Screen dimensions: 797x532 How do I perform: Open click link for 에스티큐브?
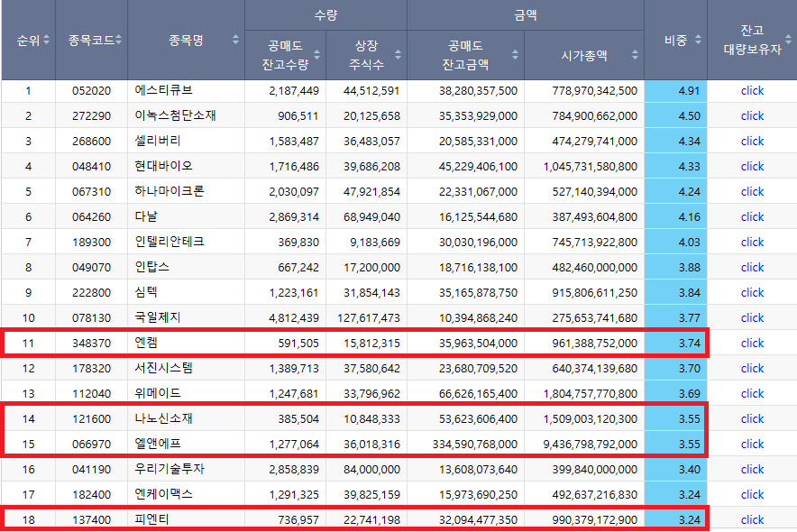752,91
